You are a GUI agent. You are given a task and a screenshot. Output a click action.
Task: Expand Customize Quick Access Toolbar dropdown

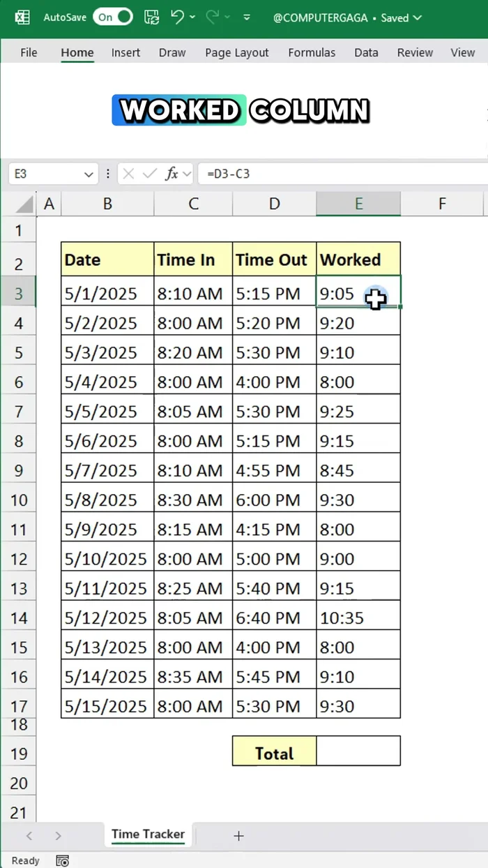point(245,17)
